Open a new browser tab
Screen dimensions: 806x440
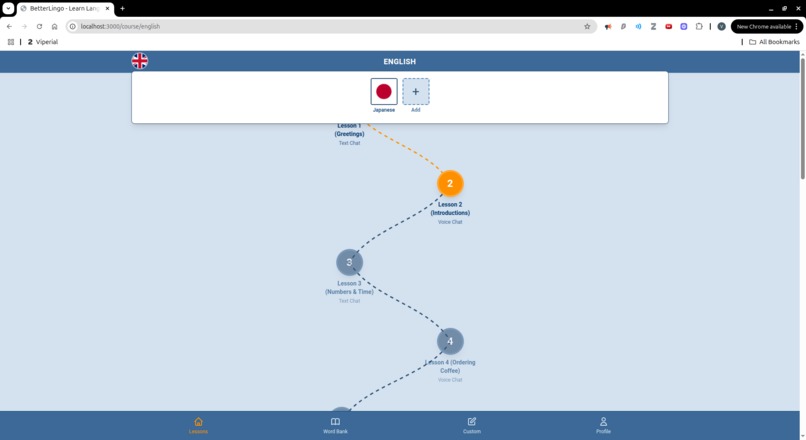click(122, 8)
